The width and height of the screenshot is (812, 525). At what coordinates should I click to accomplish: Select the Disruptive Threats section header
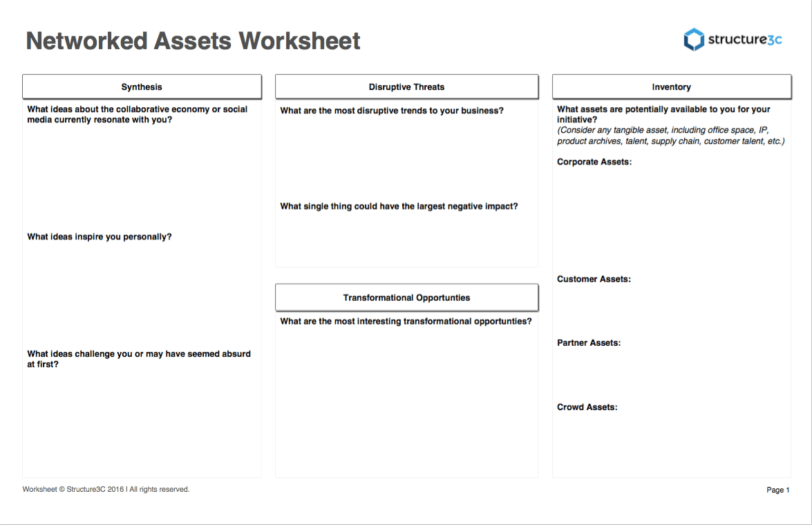406,86
